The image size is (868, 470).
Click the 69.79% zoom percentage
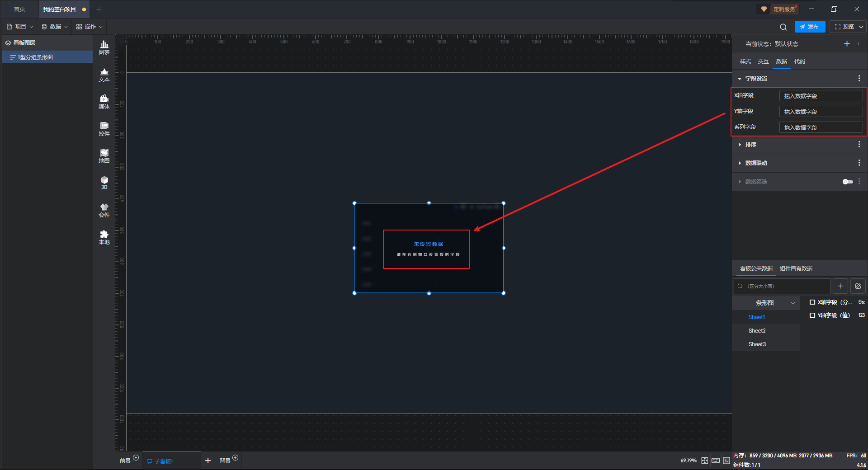[x=689, y=461]
